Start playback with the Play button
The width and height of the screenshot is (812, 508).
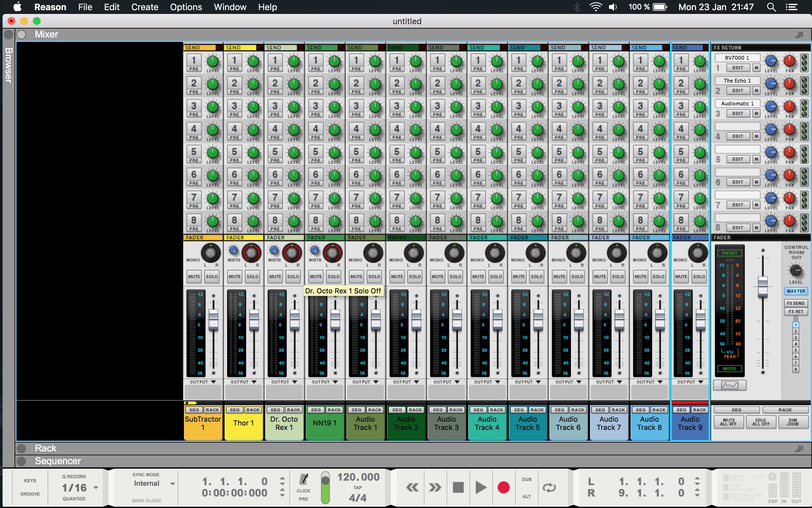(481, 487)
